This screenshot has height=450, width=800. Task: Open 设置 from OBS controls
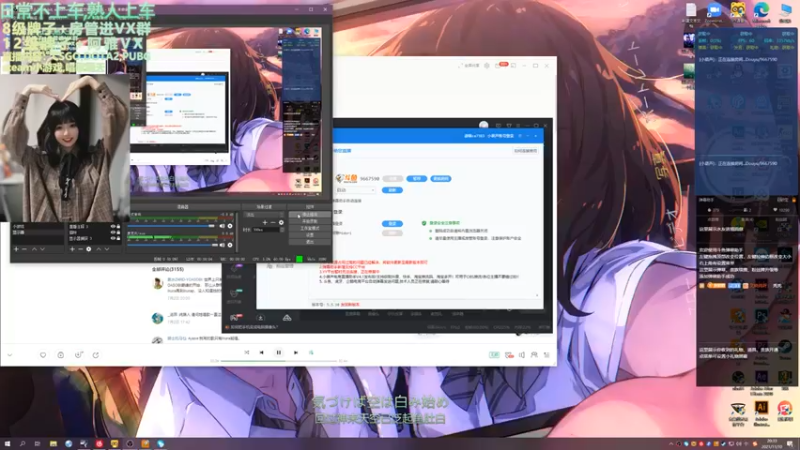coord(310,235)
